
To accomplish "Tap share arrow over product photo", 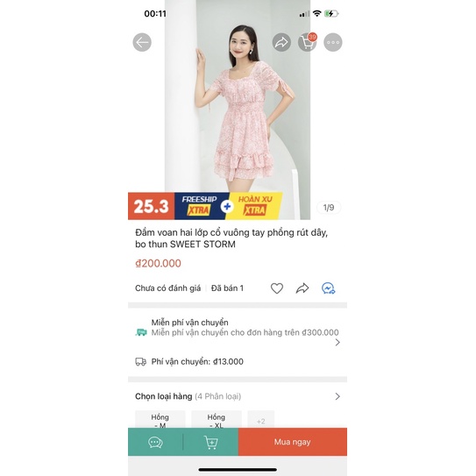I will (281, 42).
